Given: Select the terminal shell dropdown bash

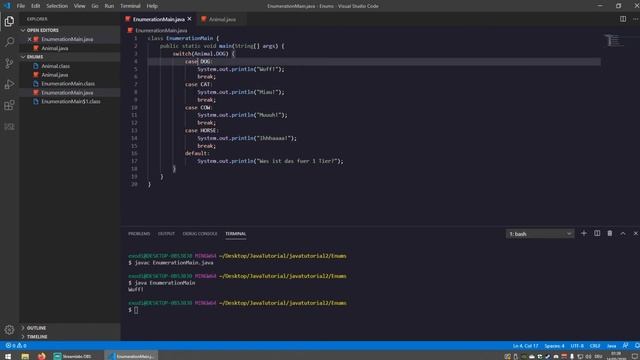Looking at the screenshot, I should click(x=540, y=234).
